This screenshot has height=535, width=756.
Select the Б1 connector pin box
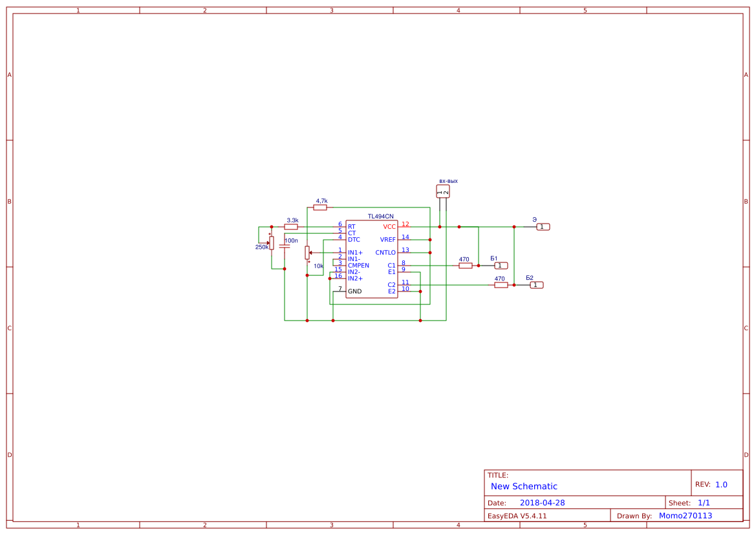(501, 266)
